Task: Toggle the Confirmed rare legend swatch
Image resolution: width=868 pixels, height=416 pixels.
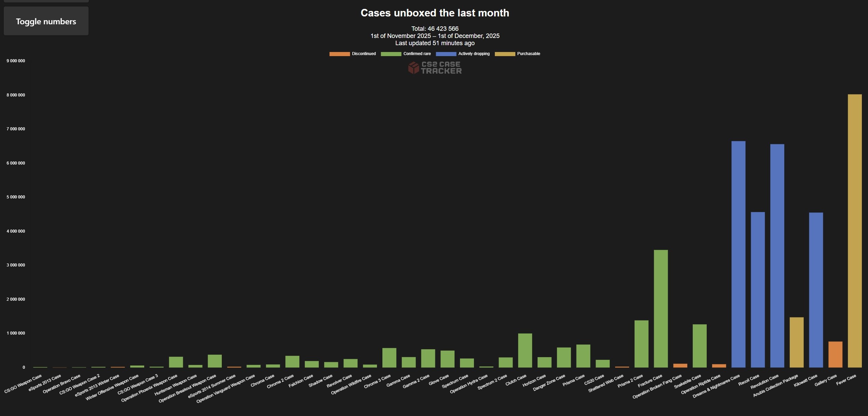Action: 391,54
